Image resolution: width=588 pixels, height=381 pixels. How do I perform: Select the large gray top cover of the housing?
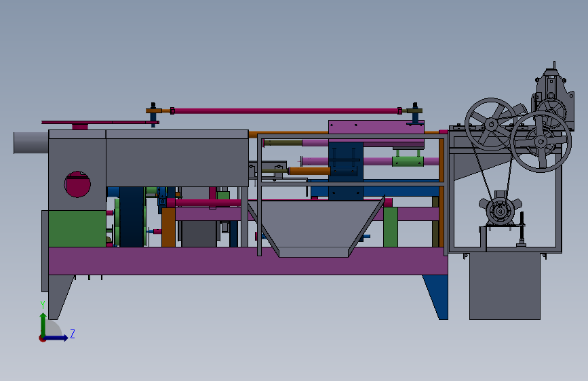[177, 158]
